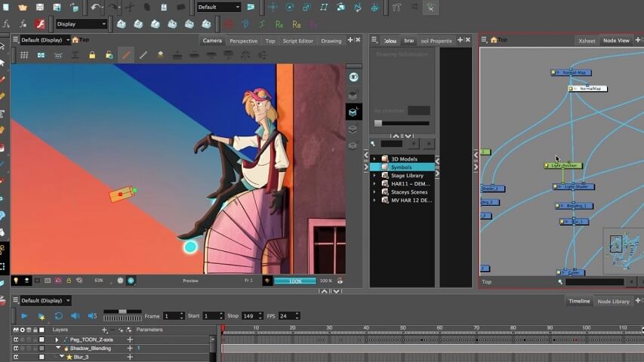Toggle the selected OpenGL cube view mode icon

tap(353, 112)
